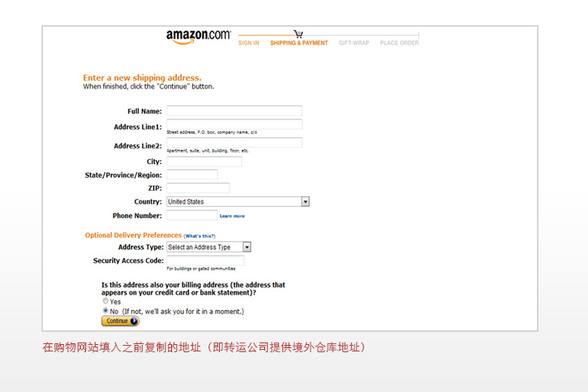Select the SHIPPING & PAYMENT step
This screenshot has width=588, height=392.
pos(298,43)
